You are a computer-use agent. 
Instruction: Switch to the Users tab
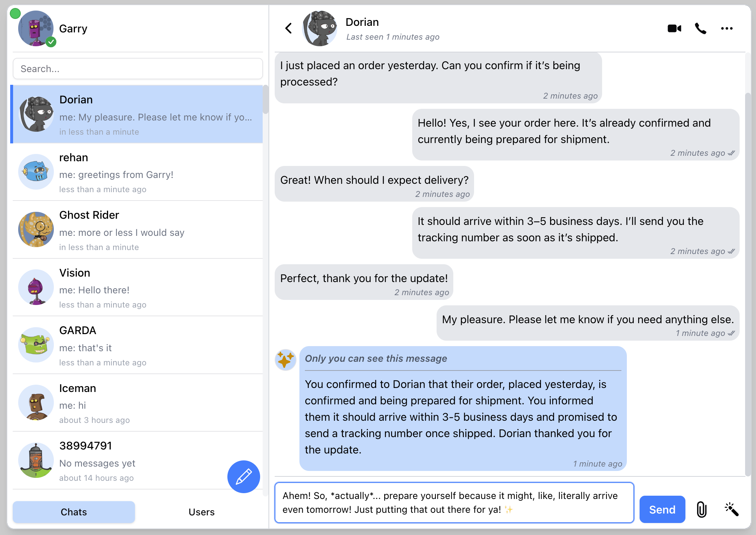click(x=202, y=512)
